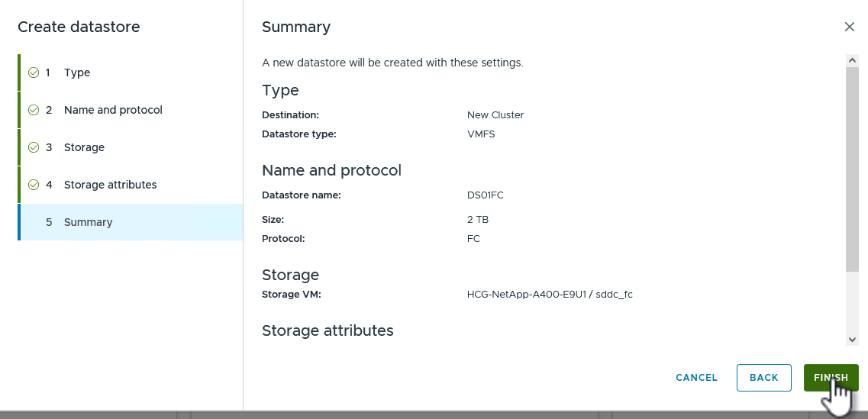Viewport: 868px width, 419px height.
Task: Open the Name and protocol wizard step
Action: point(113,110)
